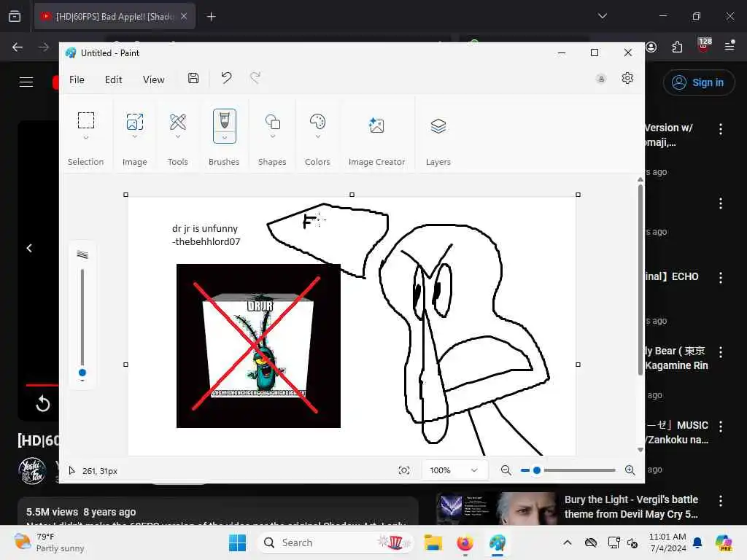Click the Paint account profile icon

pyautogui.click(x=601, y=79)
